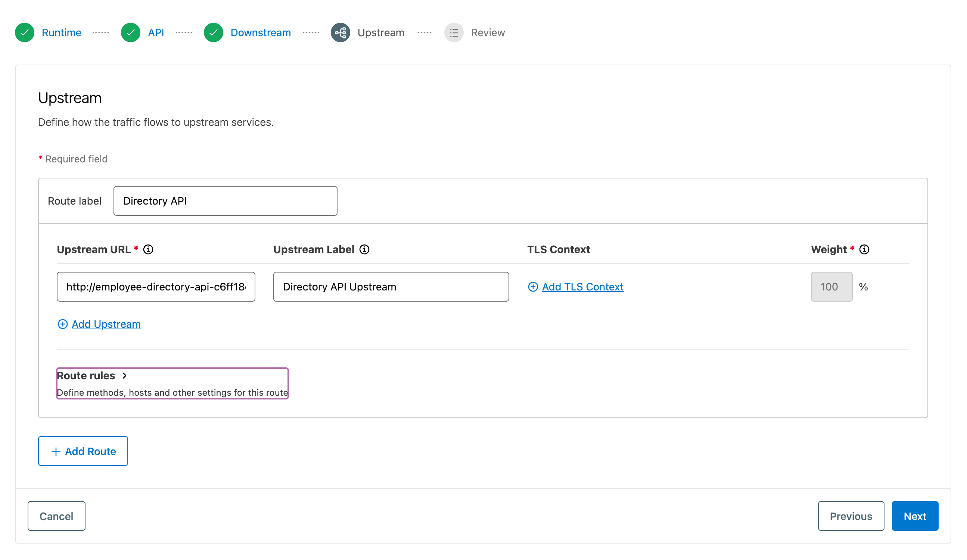This screenshot has height=560, width=967.
Task: Focus the Upstream Label input field
Action: pos(391,287)
